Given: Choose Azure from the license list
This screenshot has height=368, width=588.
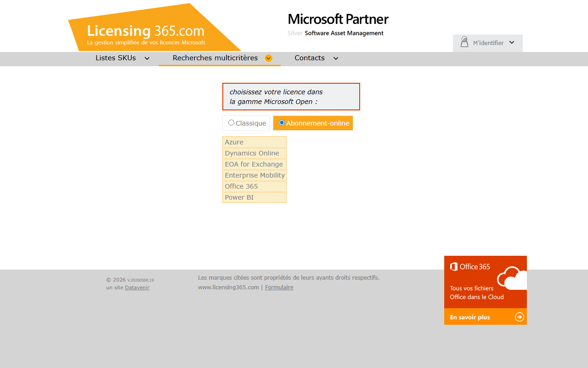Looking at the screenshot, I should coord(254,142).
